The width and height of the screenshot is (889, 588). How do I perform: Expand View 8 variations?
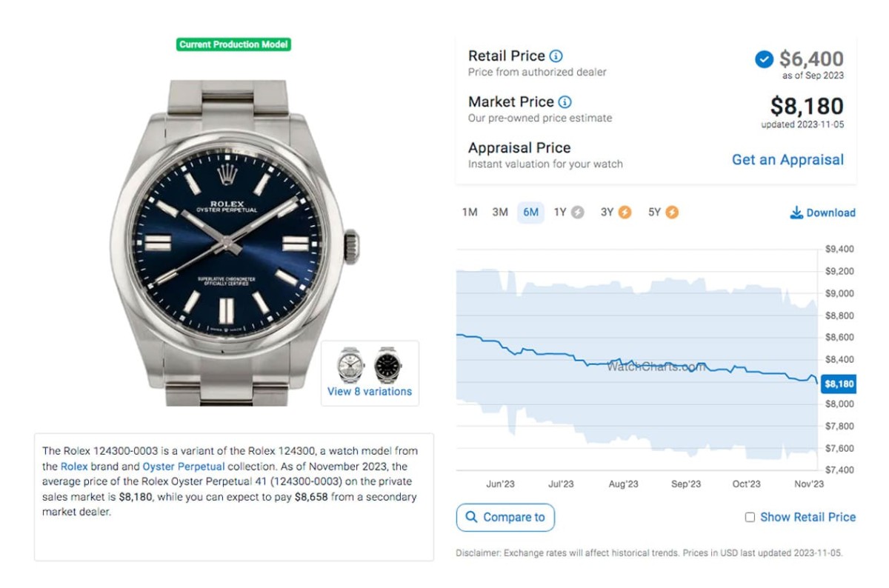[370, 392]
